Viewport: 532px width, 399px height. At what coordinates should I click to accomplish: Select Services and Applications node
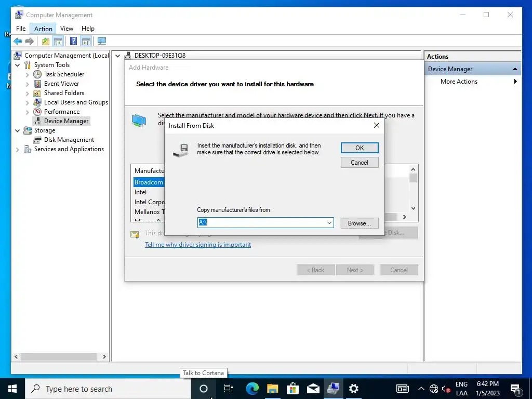click(69, 149)
